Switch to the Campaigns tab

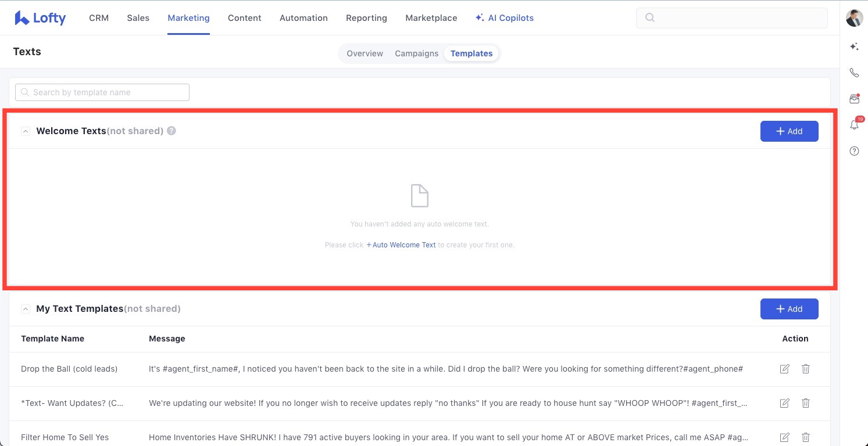click(x=416, y=53)
